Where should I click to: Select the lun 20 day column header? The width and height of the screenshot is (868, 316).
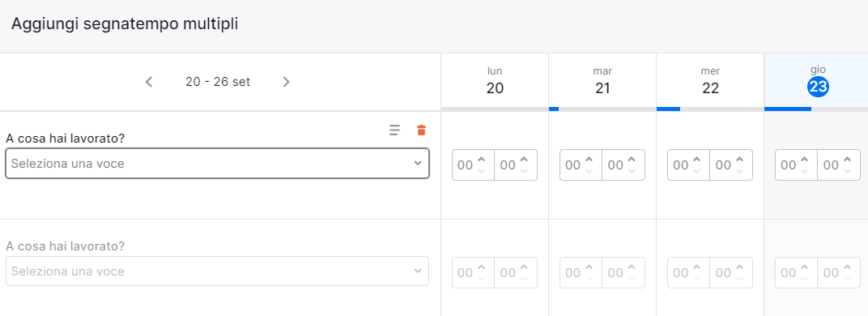(x=495, y=81)
